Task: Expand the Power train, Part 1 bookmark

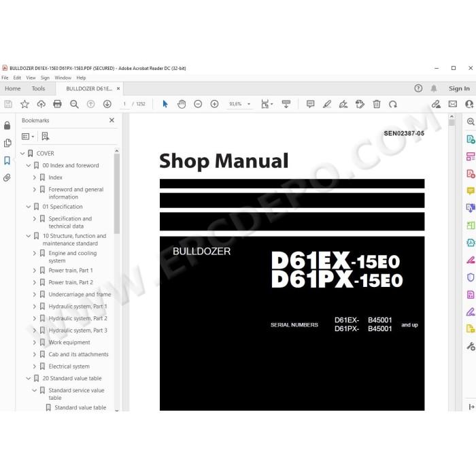Action: click(x=34, y=271)
